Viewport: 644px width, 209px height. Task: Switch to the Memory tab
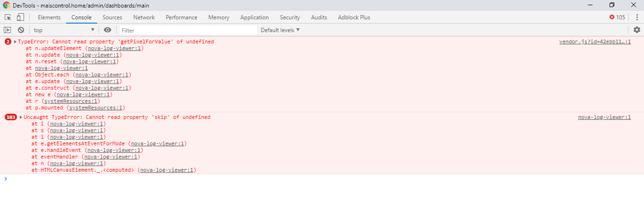tap(219, 17)
